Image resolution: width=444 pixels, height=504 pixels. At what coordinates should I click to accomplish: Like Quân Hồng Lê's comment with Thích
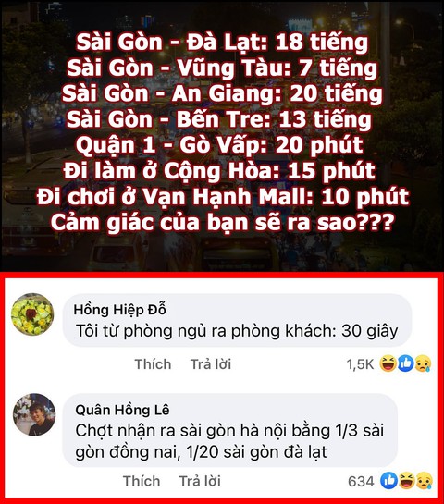point(142,481)
